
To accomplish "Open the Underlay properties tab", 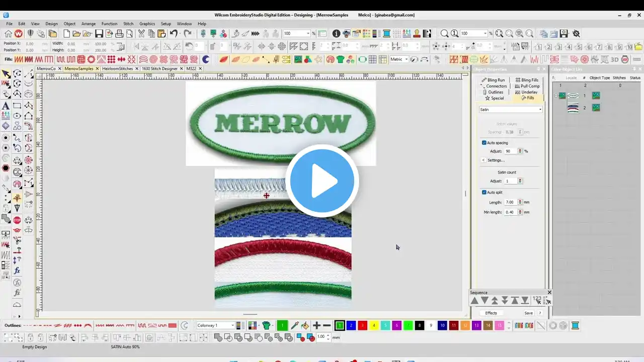I will pyautogui.click(x=526, y=92).
